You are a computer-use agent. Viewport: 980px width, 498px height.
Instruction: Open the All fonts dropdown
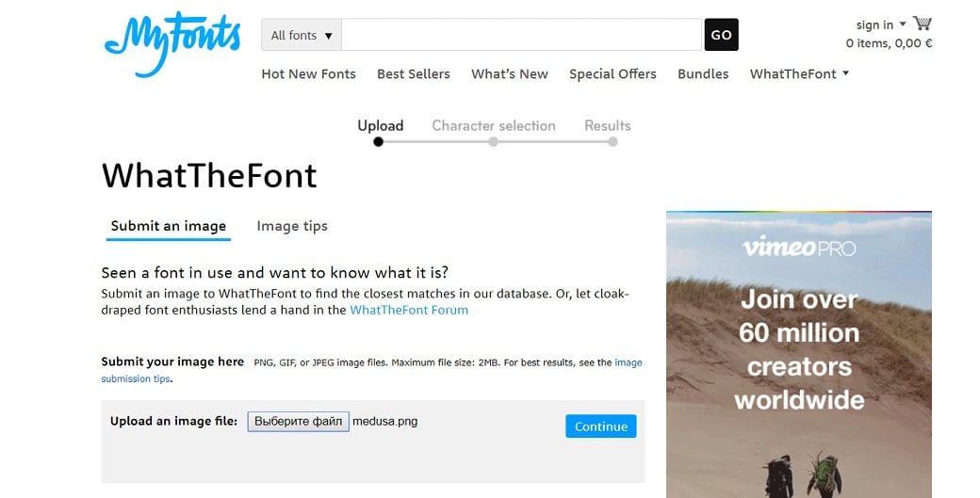302,35
